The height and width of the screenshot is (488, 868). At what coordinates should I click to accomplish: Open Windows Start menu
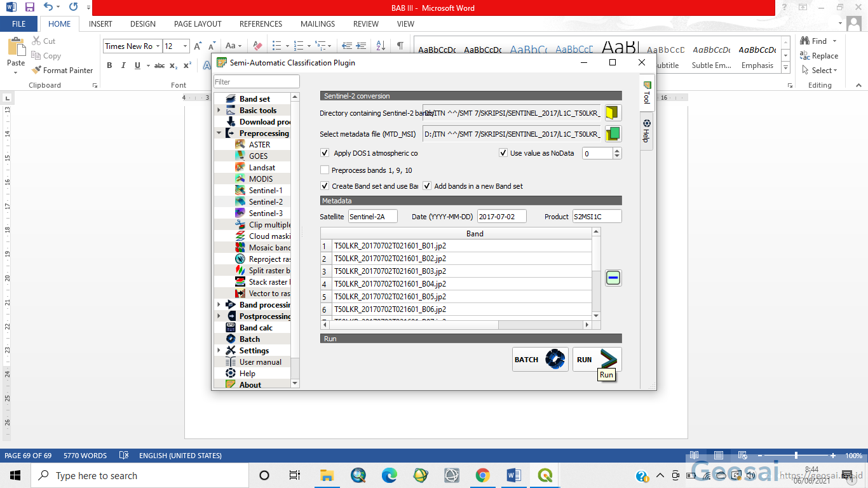(x=15, y=475)
